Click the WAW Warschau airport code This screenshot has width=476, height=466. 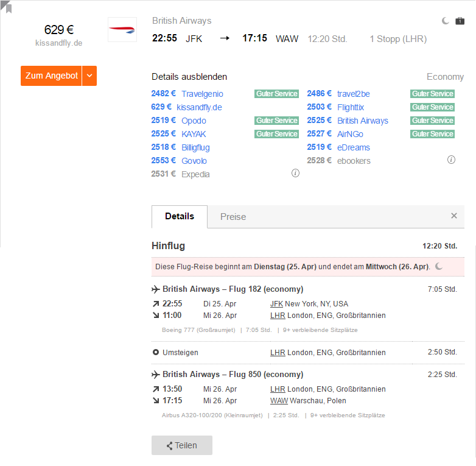[279, 401]
